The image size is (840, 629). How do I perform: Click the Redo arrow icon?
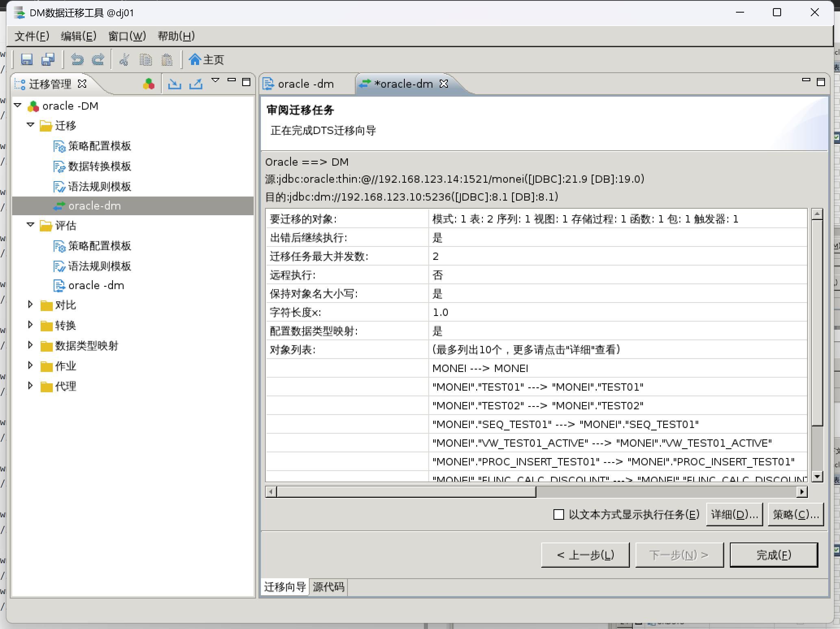98,60
